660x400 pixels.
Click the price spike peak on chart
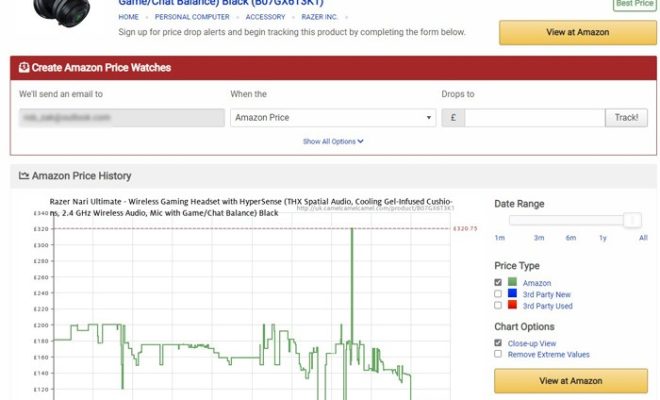[x=352, y=229]
